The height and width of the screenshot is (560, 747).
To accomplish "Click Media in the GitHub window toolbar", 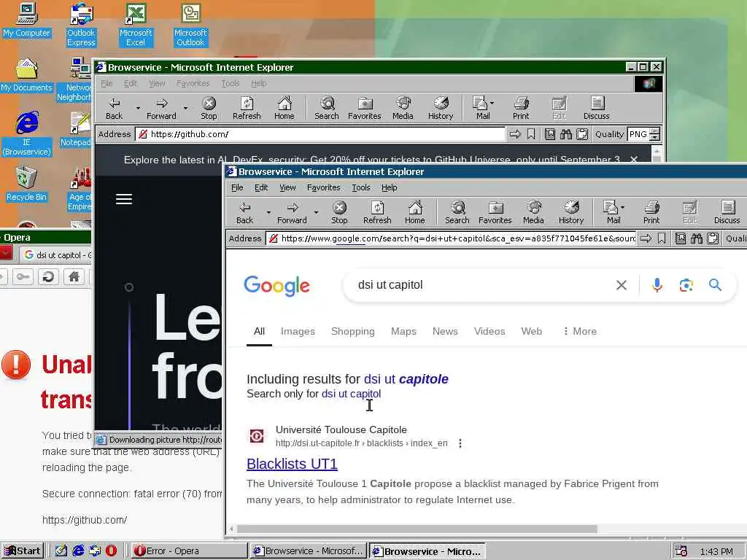I will (x=403, y=108).
